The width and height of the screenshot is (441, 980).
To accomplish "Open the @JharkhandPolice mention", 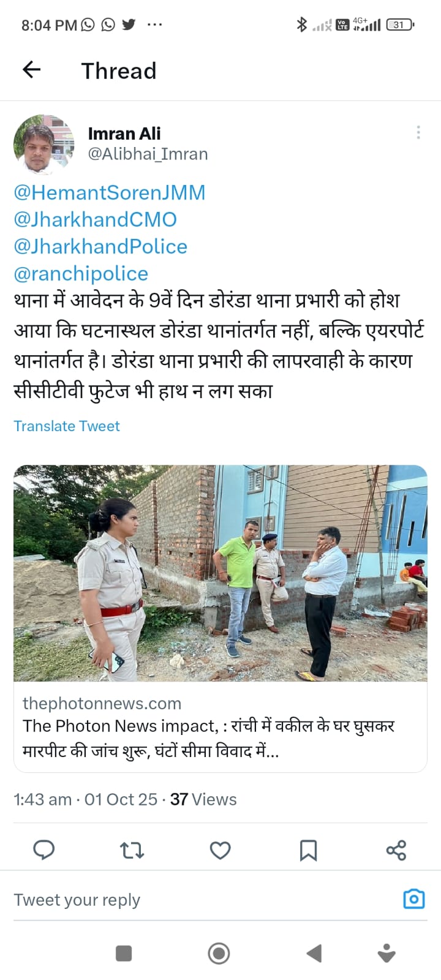I will [x=100, y=246].
